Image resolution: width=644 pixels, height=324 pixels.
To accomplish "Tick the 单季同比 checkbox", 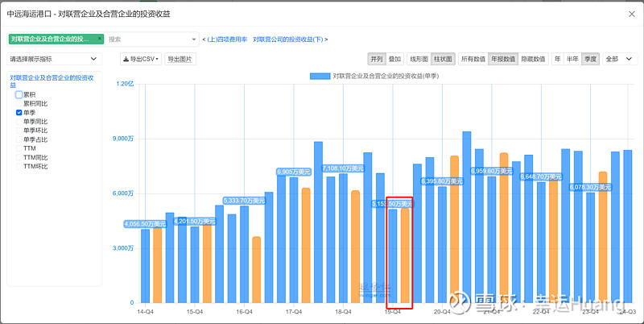I will [x=19, y=121].
